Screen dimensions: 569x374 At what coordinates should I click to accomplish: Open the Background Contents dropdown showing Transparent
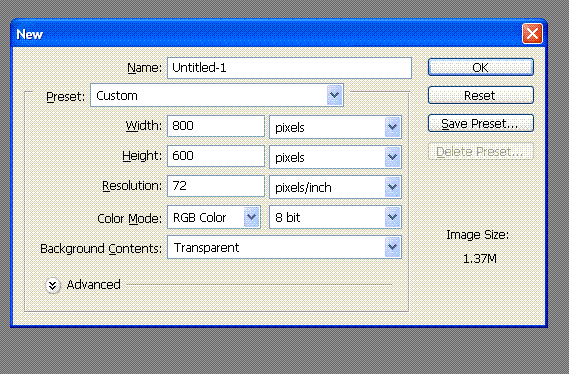[x=284, y=247]
